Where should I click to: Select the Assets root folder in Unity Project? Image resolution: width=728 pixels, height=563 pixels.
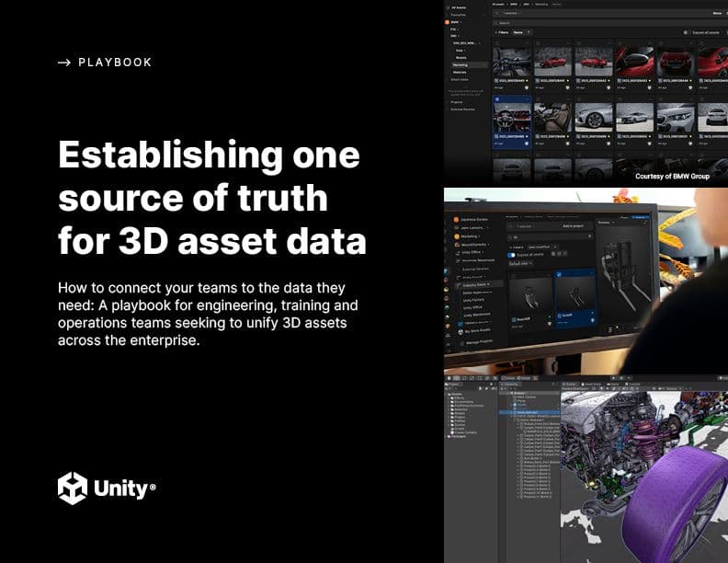pyautogui.click(x=456, y=395)
